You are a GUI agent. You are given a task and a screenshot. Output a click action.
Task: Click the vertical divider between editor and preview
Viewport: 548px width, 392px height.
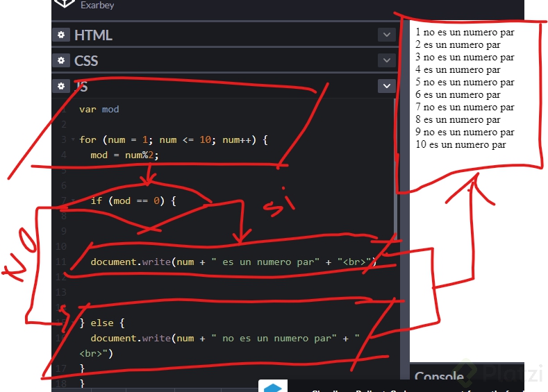[404, 199]
